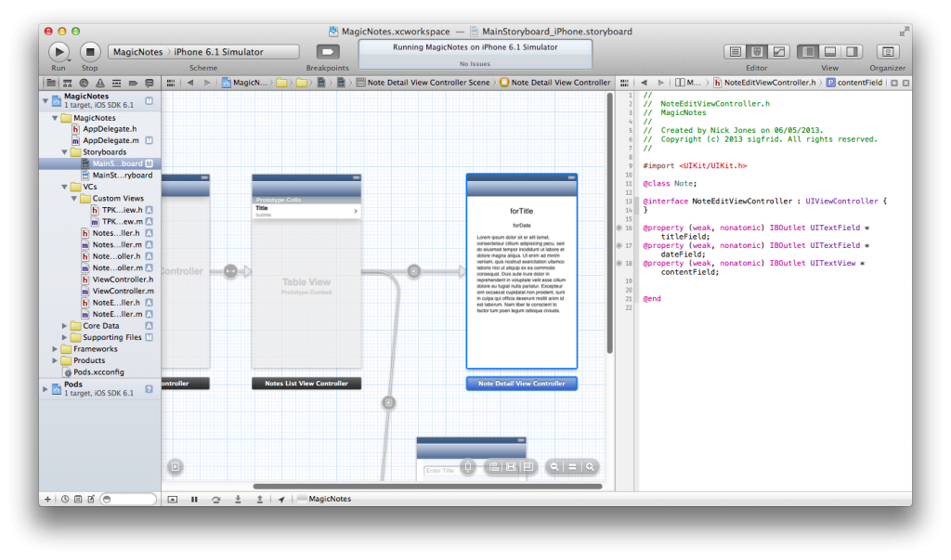The width and height of the screenshot is (951, 560).
Task: Go back in storyboard editor history
Action: click(190, 84)
